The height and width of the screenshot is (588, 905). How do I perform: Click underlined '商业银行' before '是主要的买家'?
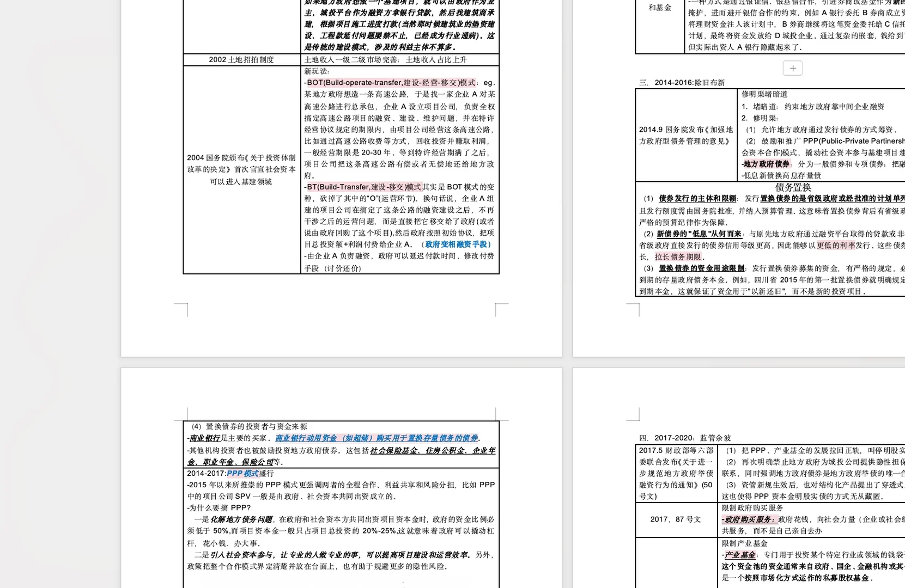205,438
